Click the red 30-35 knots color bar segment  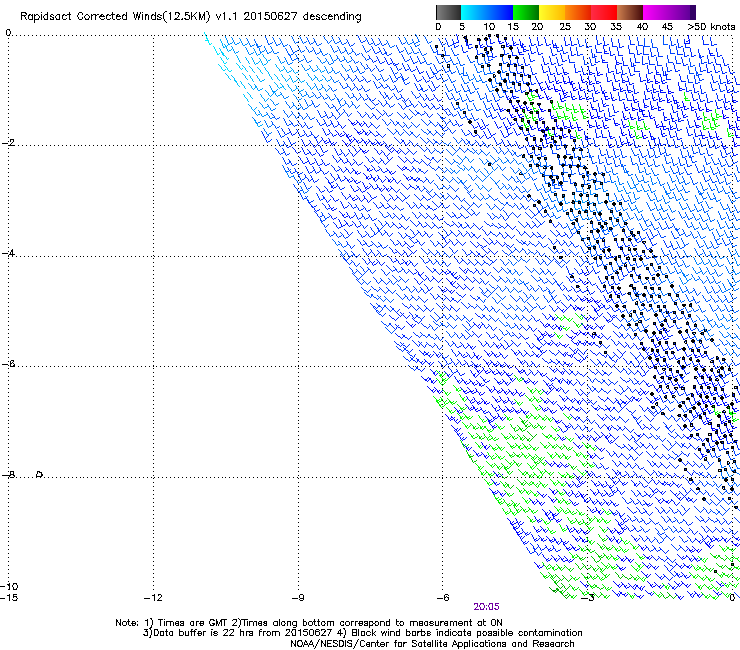[x=604, y=12]
